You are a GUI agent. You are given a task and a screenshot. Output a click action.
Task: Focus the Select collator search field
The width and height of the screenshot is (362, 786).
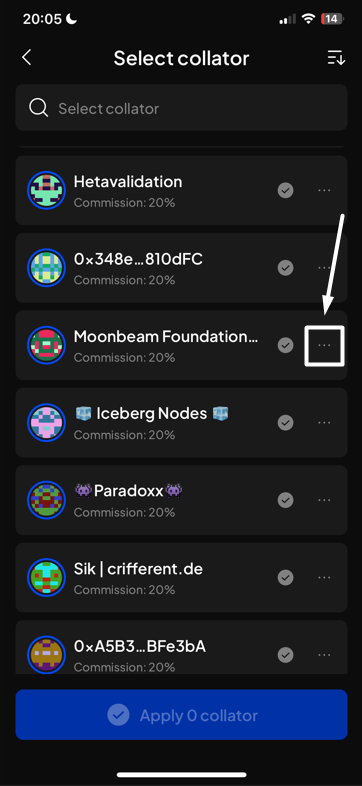tap(181, 108)
